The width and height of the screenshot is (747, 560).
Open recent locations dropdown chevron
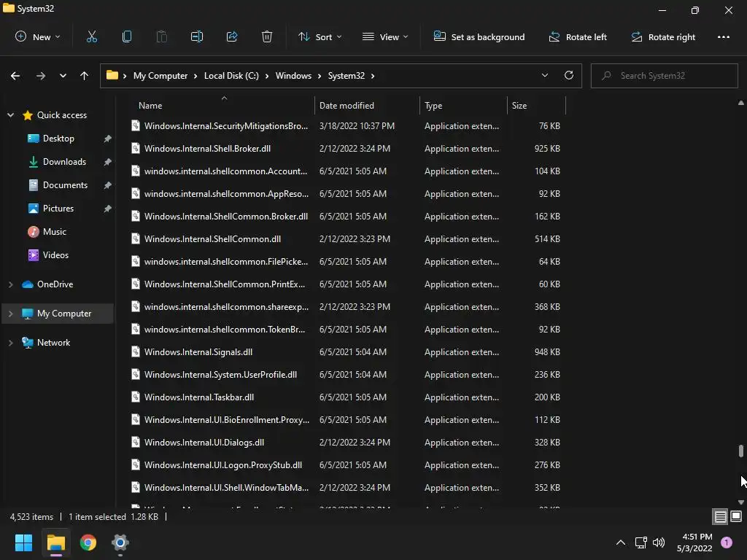tap(63, 76)
